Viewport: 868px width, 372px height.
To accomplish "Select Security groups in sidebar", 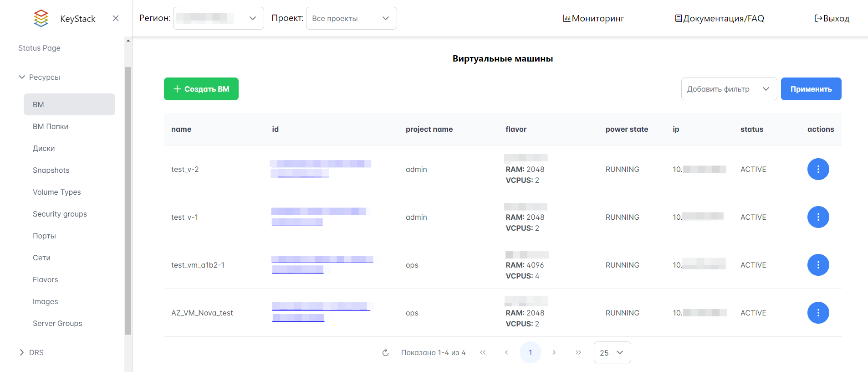I will [x=60, y=214].
